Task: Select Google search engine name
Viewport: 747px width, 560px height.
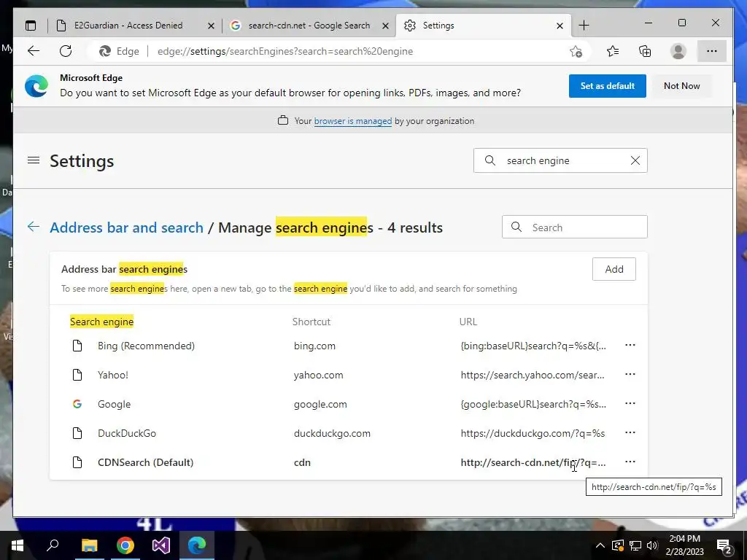Action: point(114,404)
